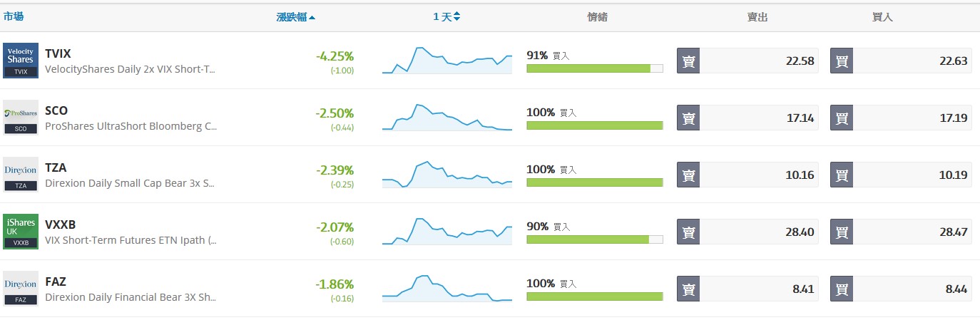980x320 pixels.
Task: Buy VXXB at price 28.47
Action: (x=901, y=232)
